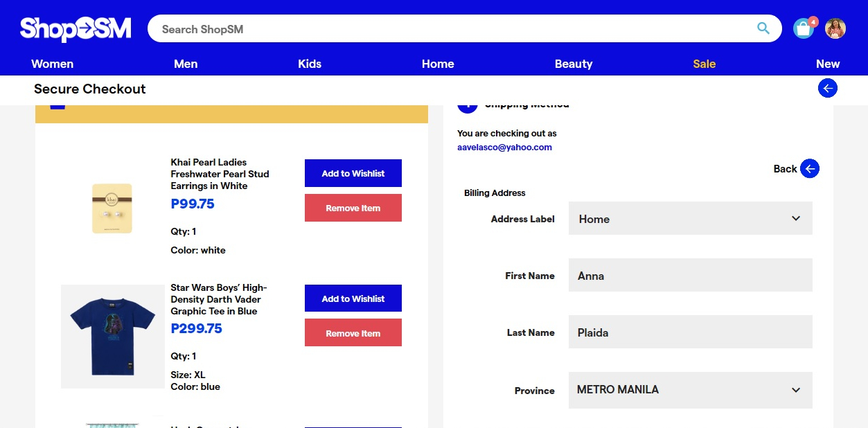This screenshot has height=428, width=868.
Task: Click the Star Wars Boys' tee title
Action: point(219,299)
